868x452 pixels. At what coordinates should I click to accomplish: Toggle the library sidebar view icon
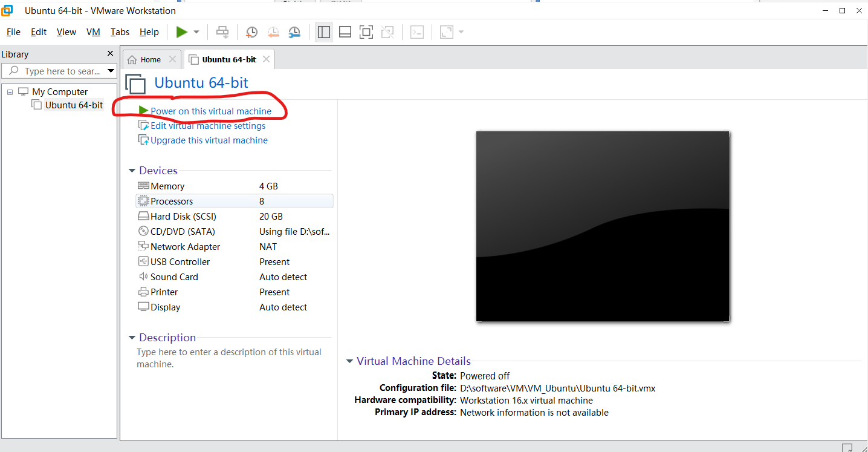[324, 32]
